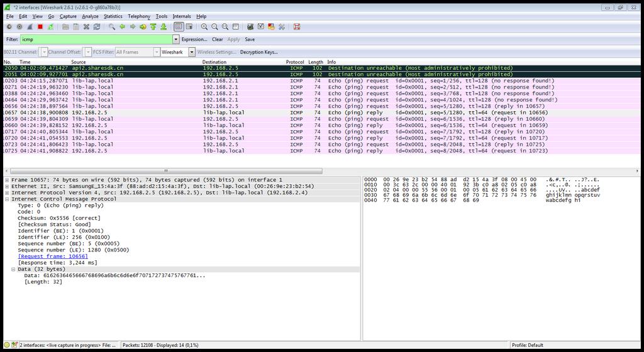The image size is (644, 352).
Task: Toggle packet list colorization
Action: tap(179, 26)
